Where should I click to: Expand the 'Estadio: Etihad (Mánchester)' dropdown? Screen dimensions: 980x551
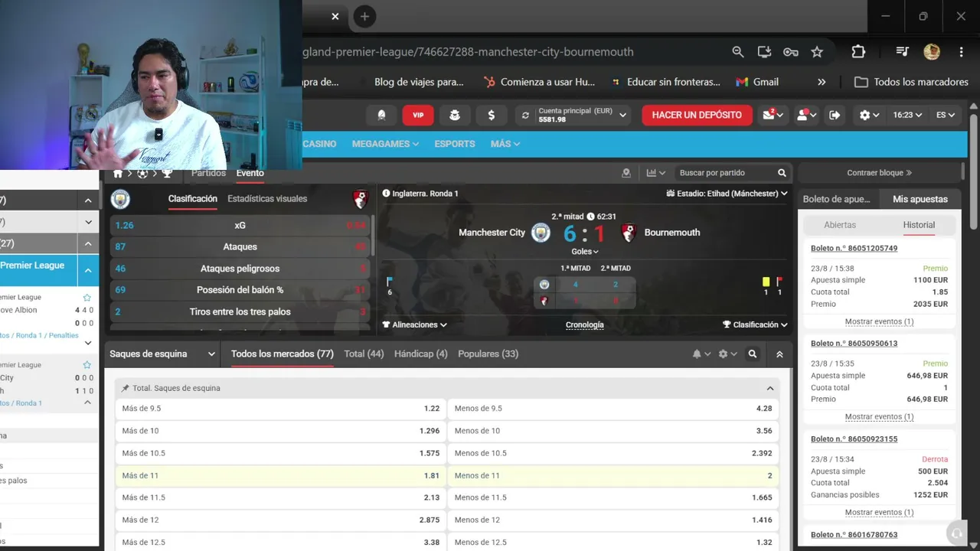tap(727, 194)
